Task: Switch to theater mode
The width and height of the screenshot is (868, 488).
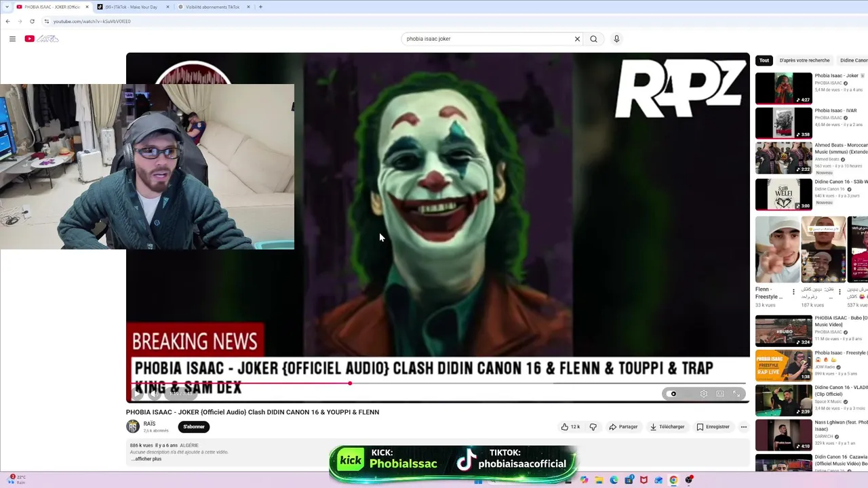Action: 720,394
